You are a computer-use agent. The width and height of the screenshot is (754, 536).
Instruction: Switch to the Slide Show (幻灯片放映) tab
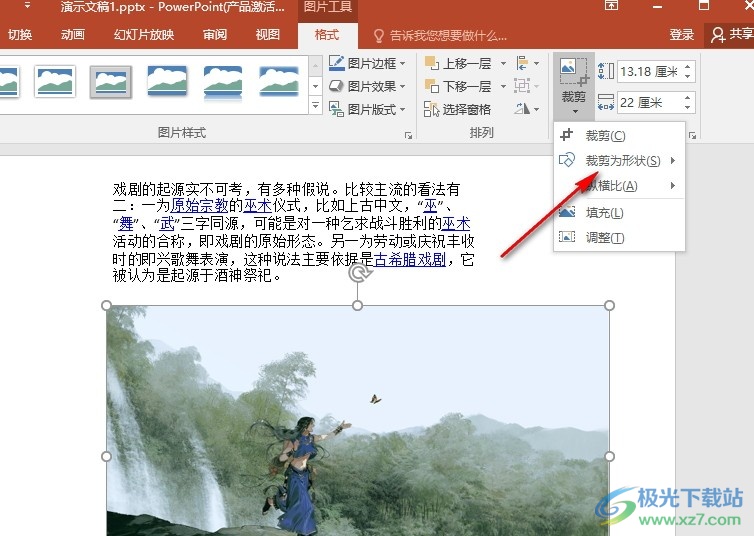[x=144, y=35]
